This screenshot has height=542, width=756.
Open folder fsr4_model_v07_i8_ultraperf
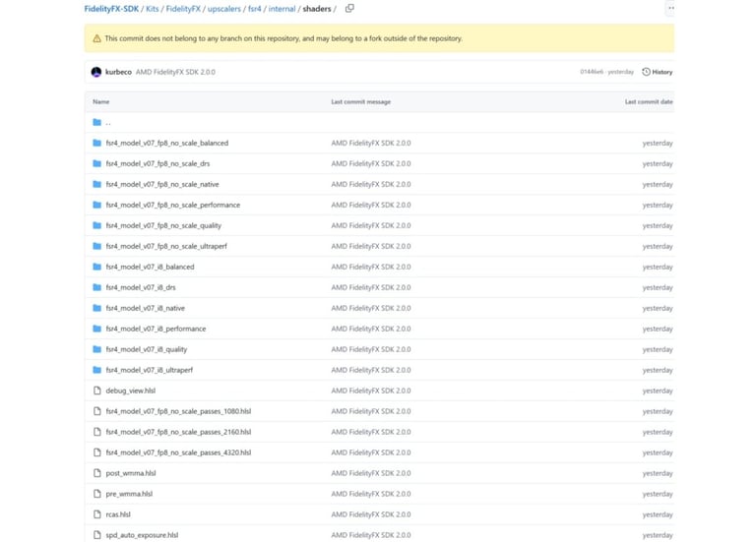(149, 370)
